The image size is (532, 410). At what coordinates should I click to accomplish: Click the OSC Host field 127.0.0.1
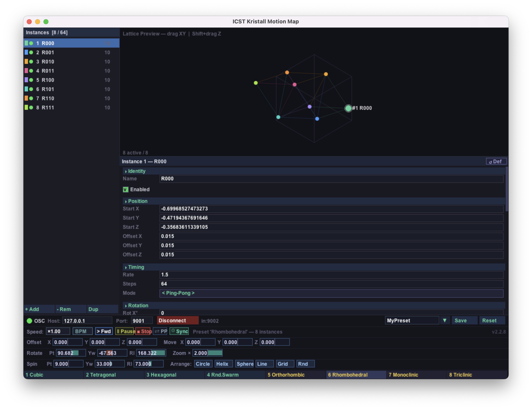(x=87, y=321)
